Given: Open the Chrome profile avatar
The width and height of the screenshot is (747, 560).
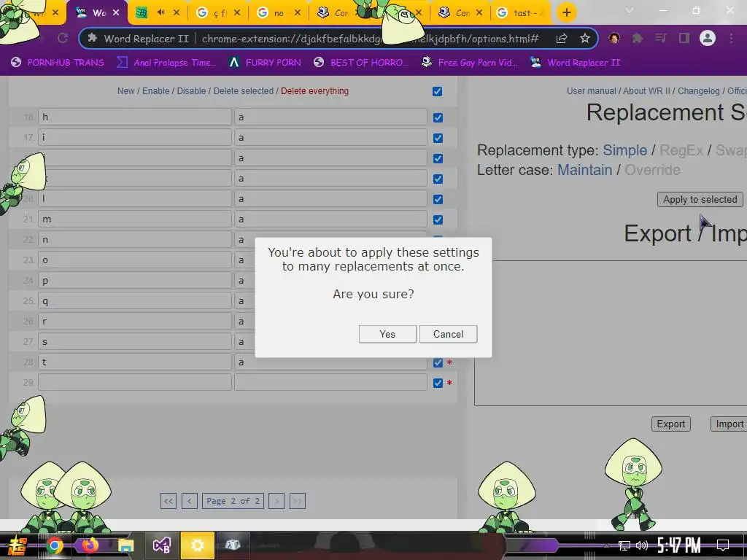Looking at the screenshot, I should (708, 38).
